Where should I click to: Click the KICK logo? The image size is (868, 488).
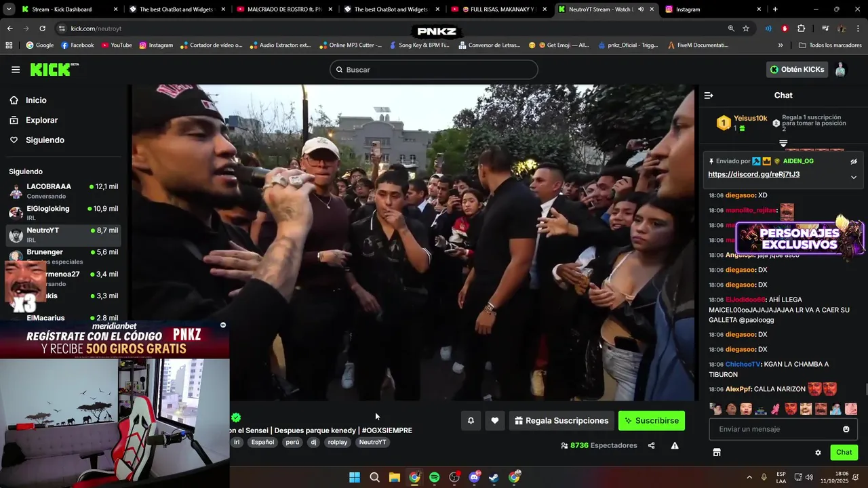[x=54, y=70]
